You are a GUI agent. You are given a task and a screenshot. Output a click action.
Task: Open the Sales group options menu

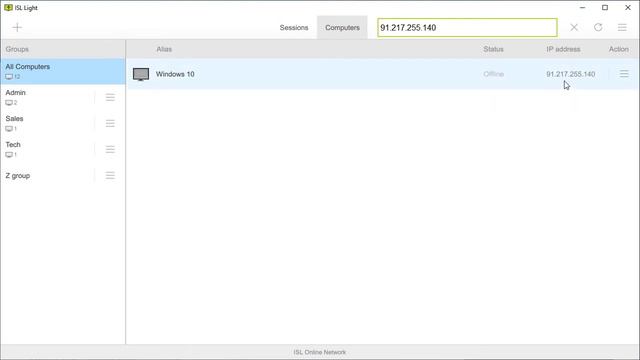(110, 123)
